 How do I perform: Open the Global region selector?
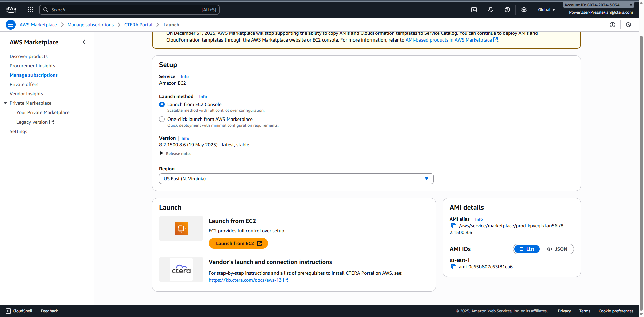point(546,10)
